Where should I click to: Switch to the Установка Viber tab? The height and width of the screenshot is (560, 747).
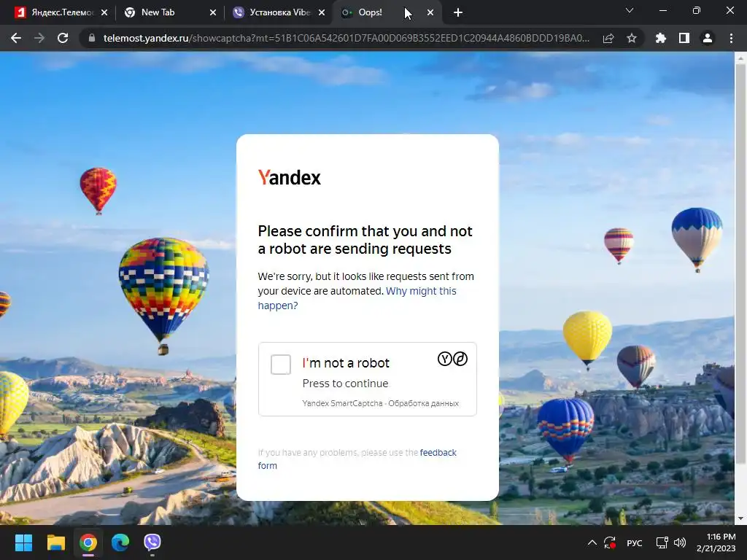point(279,12)
